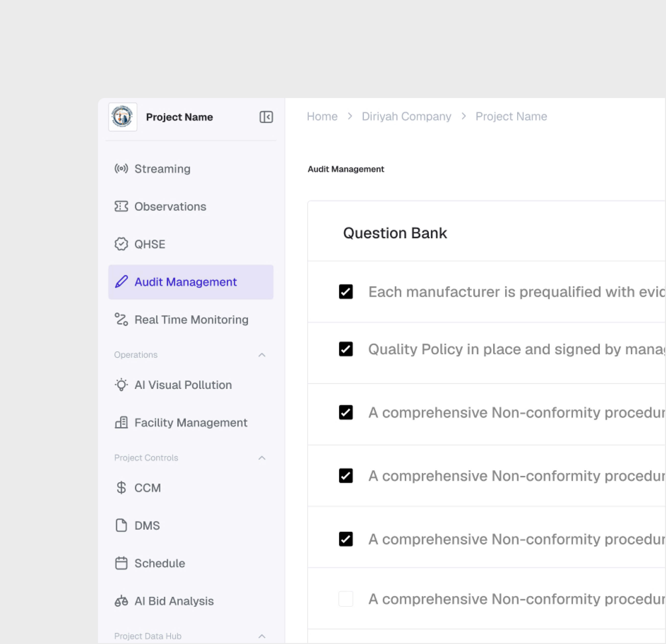666x644 pixels.
Task: Select the Facility Management building icon
Action: (x=121, y=422)
